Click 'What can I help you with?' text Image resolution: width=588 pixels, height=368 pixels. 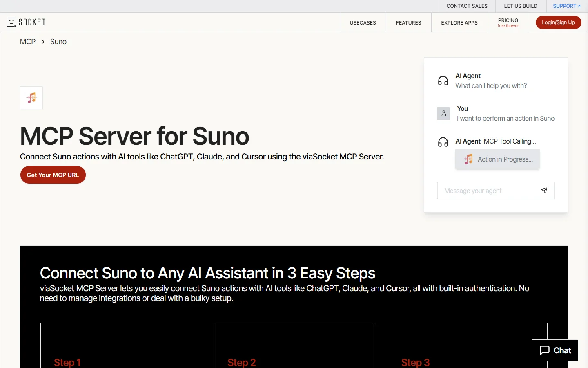click(x=491, y=85)
